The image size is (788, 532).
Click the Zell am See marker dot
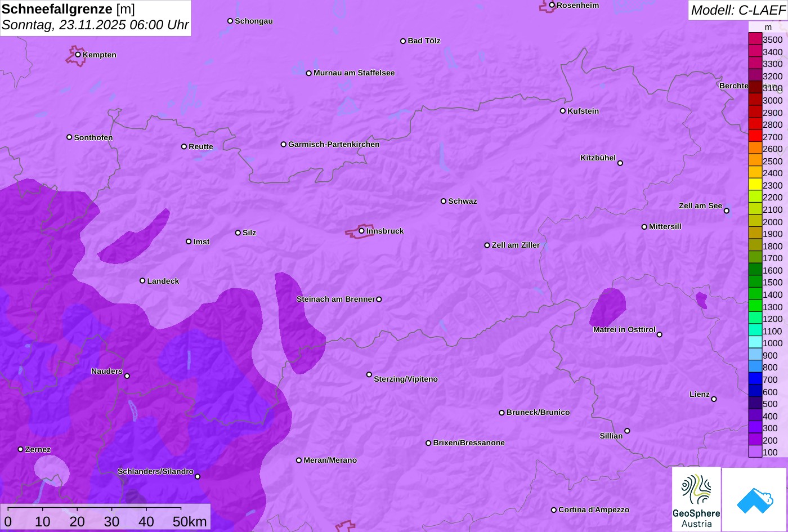(727, 211)
